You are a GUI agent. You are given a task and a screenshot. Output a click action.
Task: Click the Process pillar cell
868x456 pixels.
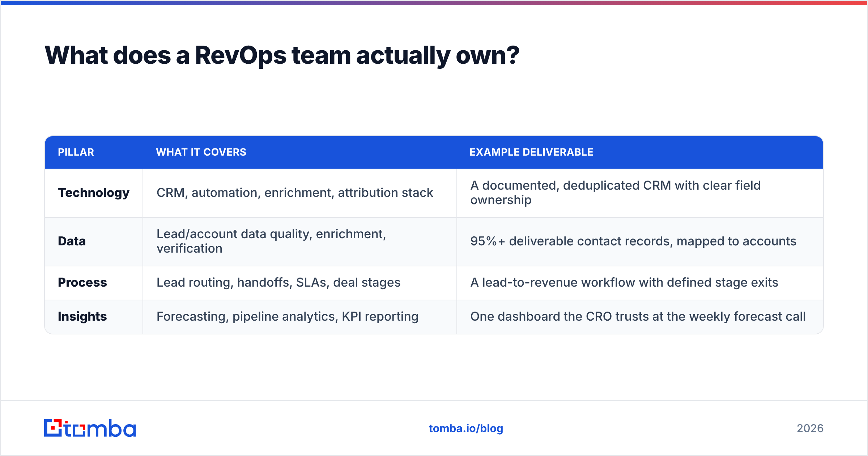pyautogui.click(x=94, y=283)
